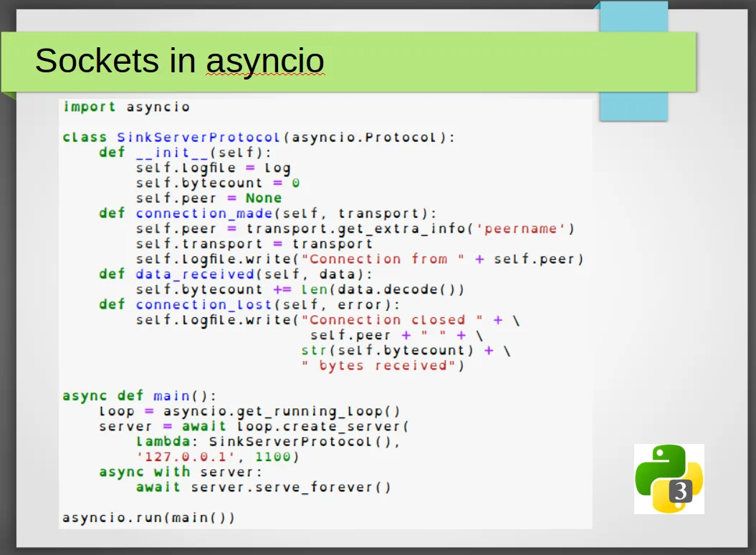Click the 'connection_lost' method name

click(204, 304)
